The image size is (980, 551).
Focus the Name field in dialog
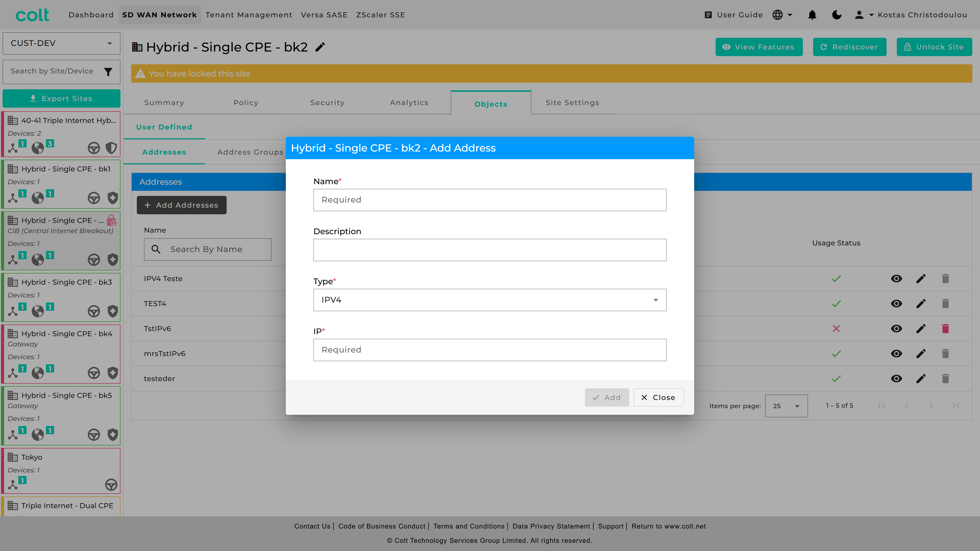(x=490, y=200)
